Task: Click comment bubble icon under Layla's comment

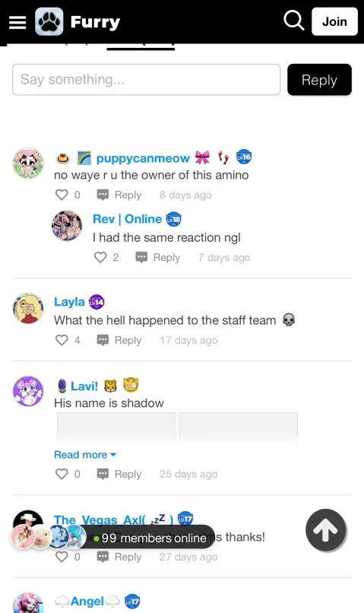Action: click(103, 340)
